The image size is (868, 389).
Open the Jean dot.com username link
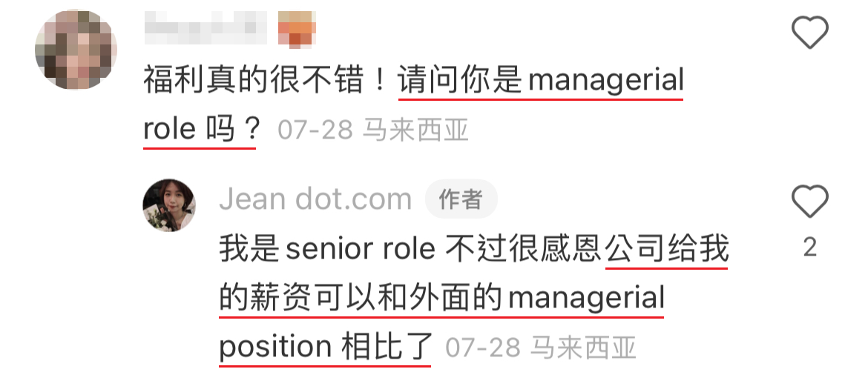click(x=315, y=199)
